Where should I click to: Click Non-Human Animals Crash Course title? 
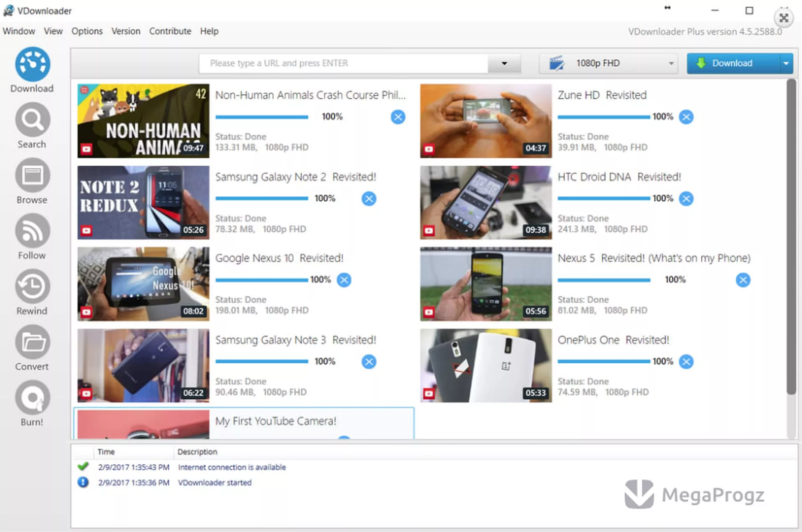pyautogui.click(x=310, y=95)
